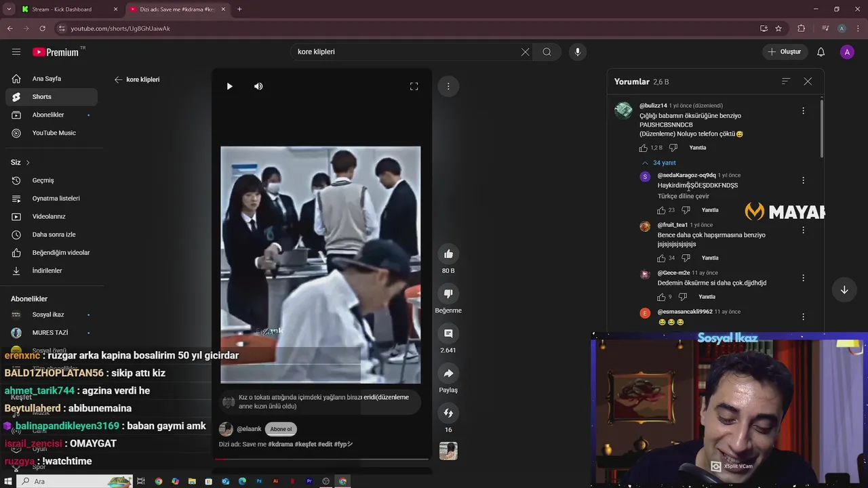This screenshot has width=868, height=488.
Task: Bookmark this page with star icon
Action: point(778,28)
